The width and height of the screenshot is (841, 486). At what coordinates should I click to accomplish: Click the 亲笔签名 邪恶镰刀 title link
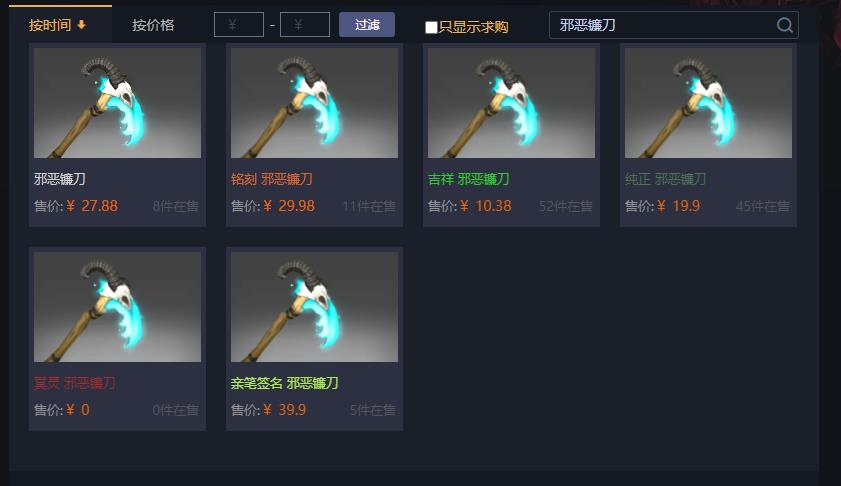285,383
